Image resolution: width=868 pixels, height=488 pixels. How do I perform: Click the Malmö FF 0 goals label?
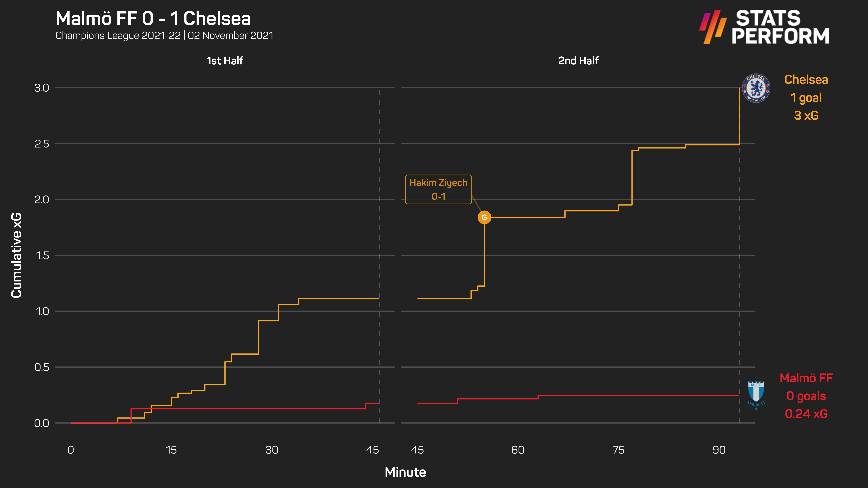[x=806, y=396]
